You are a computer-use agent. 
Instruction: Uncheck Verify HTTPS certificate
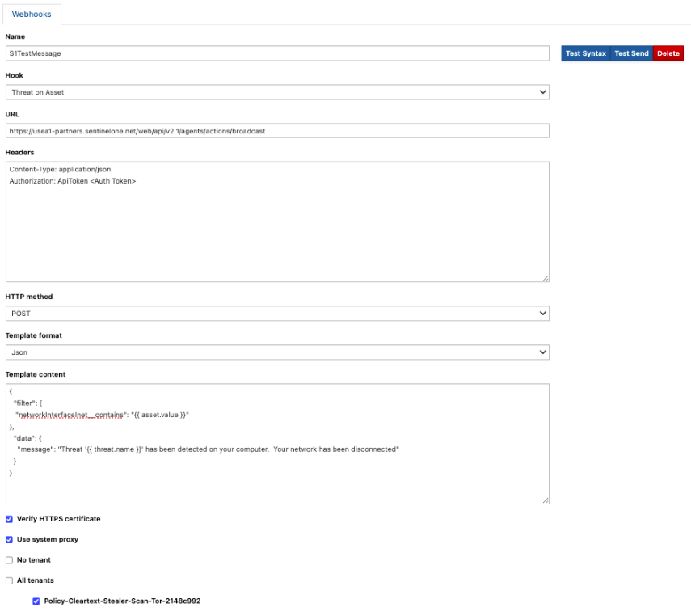(10, 519)
